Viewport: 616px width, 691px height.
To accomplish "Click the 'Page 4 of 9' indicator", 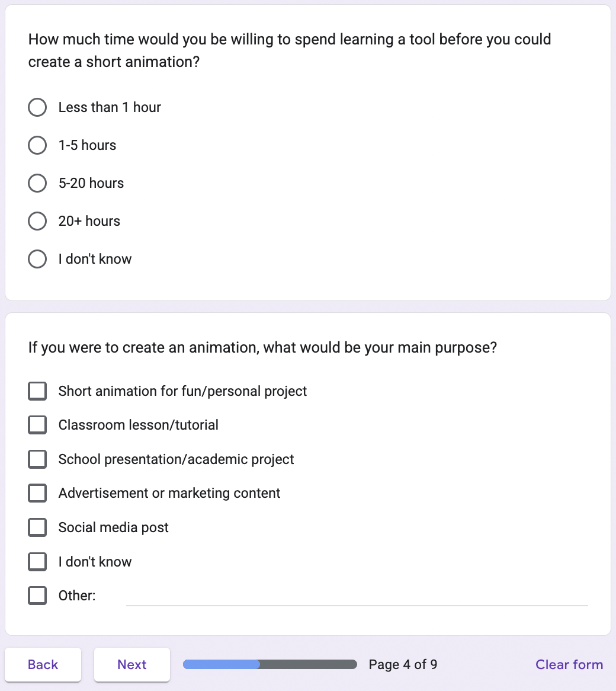I will point(403,664).
